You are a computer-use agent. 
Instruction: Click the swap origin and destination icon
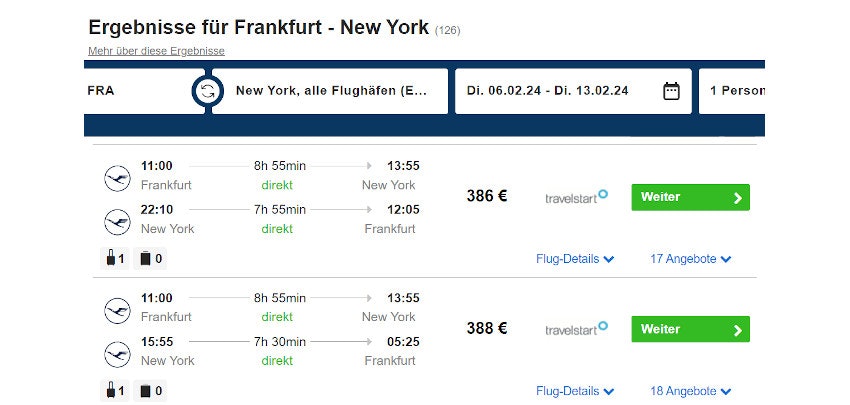tap(207, 91)
